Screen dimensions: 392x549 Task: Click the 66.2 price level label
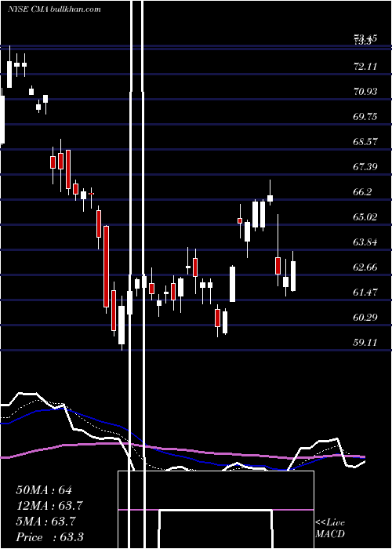click(x=362, y=191)
